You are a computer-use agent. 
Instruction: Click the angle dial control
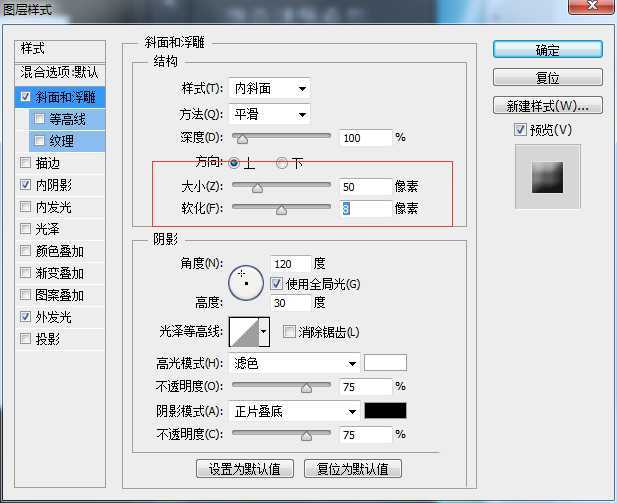[246, 283]
